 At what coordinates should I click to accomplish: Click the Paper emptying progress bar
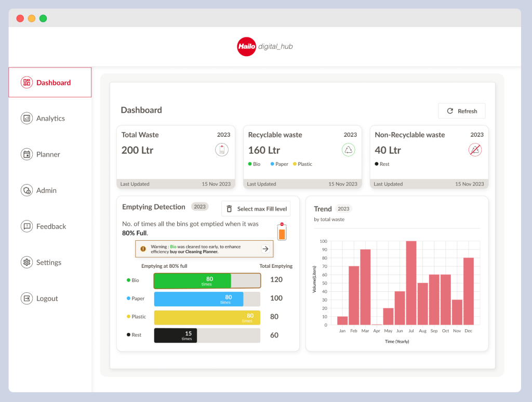(x=199, y=299)
